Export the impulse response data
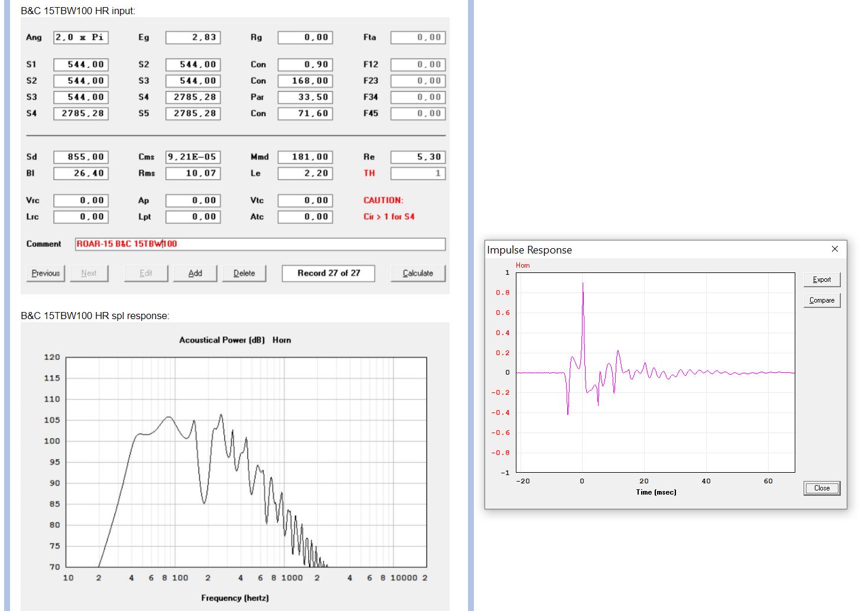Image resolution: width=868 pixels, height=611 pixels. [821, 280]
